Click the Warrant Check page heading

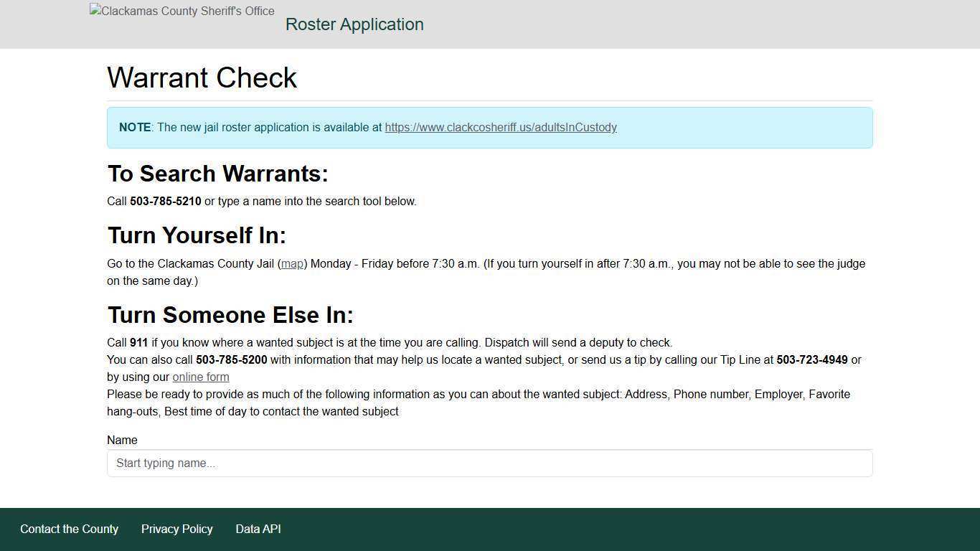tap(202, 77)
